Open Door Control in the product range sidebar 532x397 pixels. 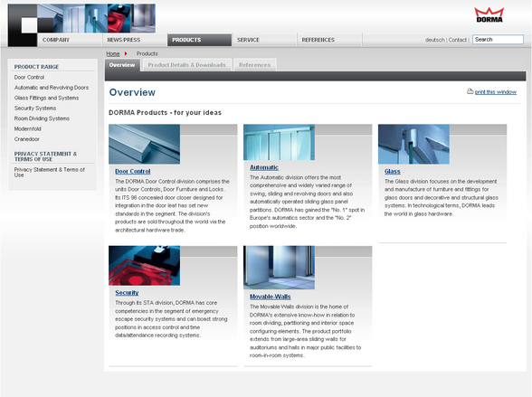[29, 77]
